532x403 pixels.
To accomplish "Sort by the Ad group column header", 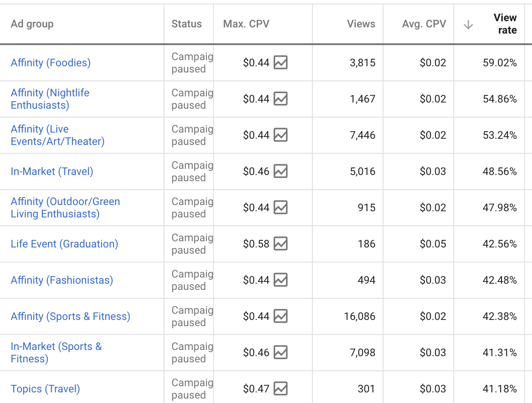I will point(32,24).
